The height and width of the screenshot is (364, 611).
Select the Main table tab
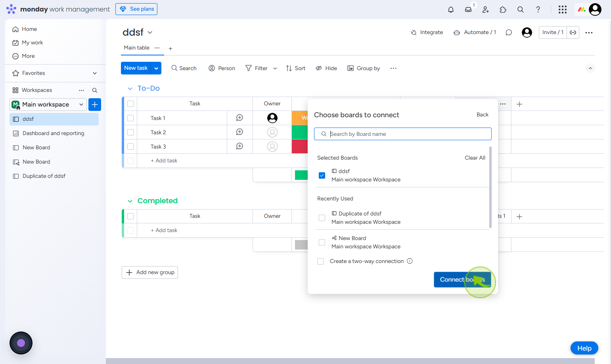click(x=136, y=48)
